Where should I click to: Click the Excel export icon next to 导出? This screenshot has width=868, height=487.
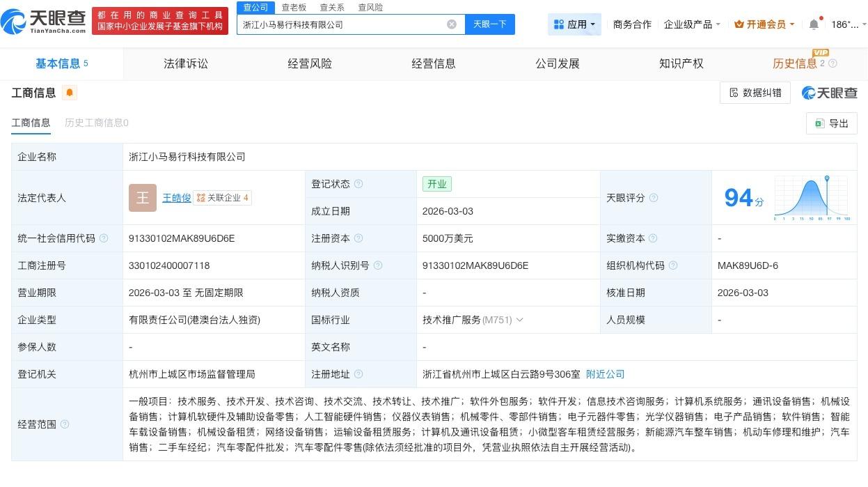coord(819,123)
